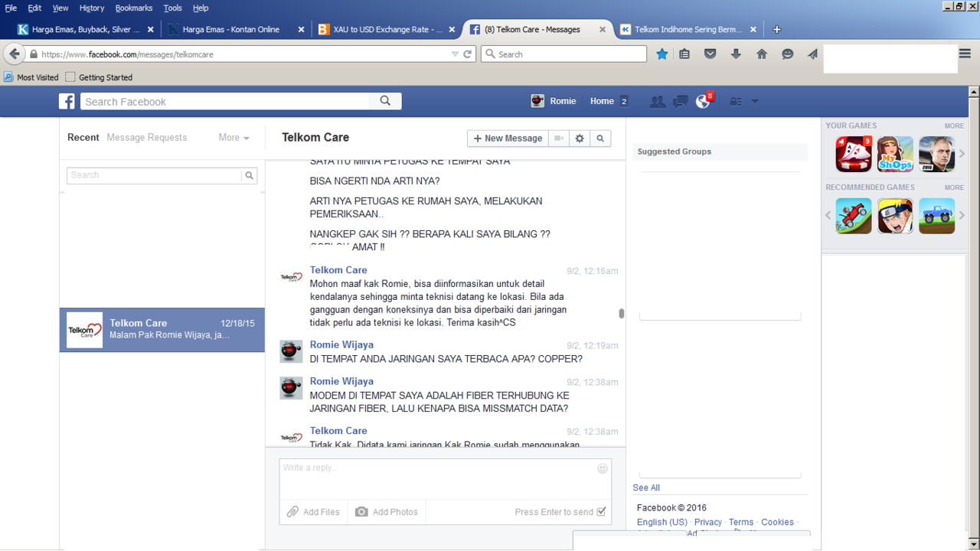Reload the page with the refresh icon

468,54
